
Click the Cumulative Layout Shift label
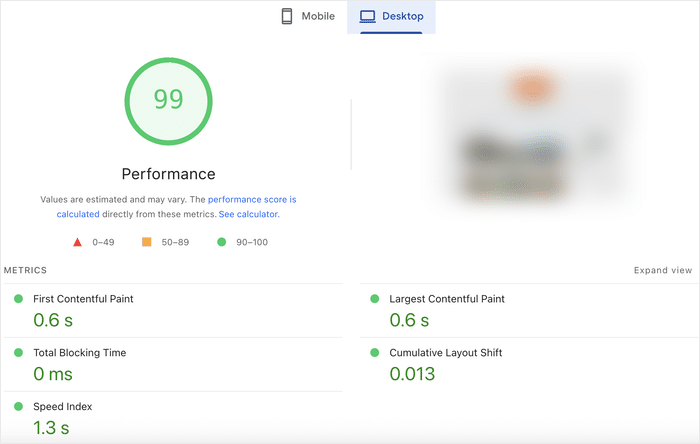tap(446, 353)
